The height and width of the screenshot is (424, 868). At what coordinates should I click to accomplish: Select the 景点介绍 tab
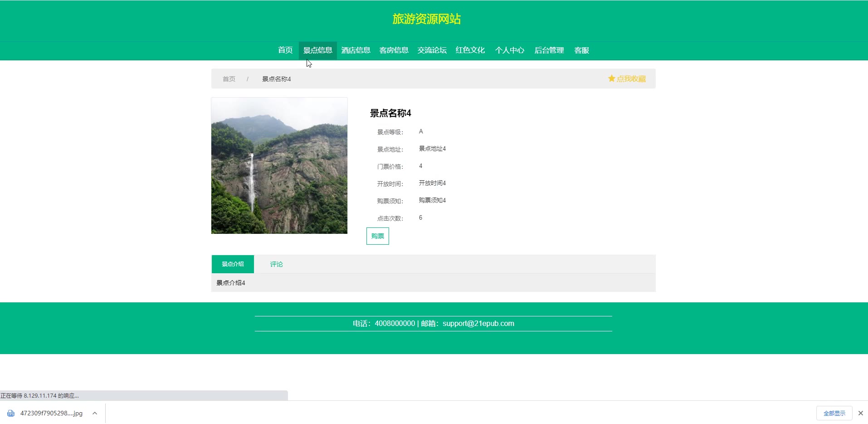coord(233,264)
